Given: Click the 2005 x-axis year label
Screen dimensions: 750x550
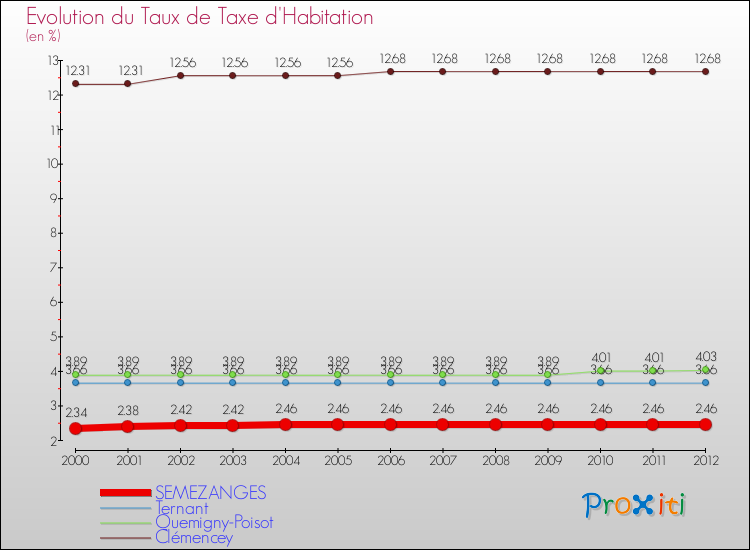Looking at the screenshot, I should click(338, 460).
